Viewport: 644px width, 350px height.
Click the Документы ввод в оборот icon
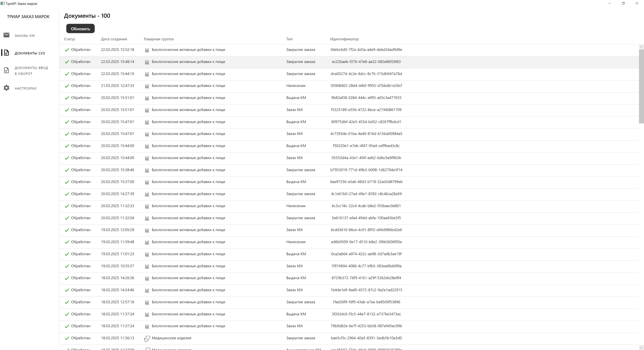click(7, 70)
